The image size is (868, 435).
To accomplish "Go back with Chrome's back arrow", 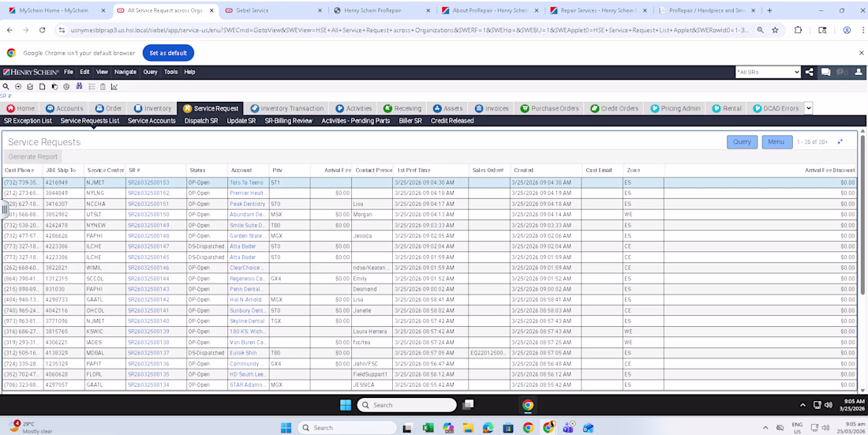I will coord(9,31).
